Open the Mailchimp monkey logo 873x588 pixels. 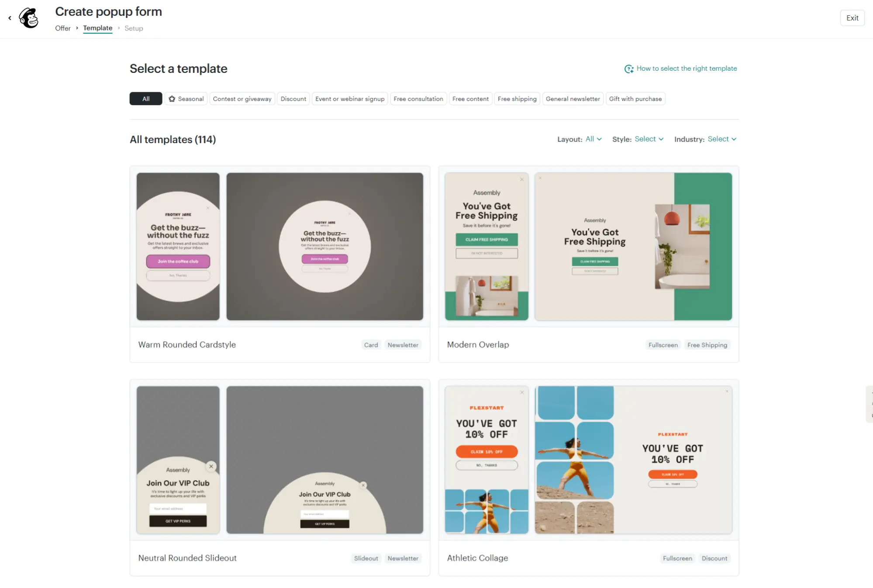click(29, 18)
